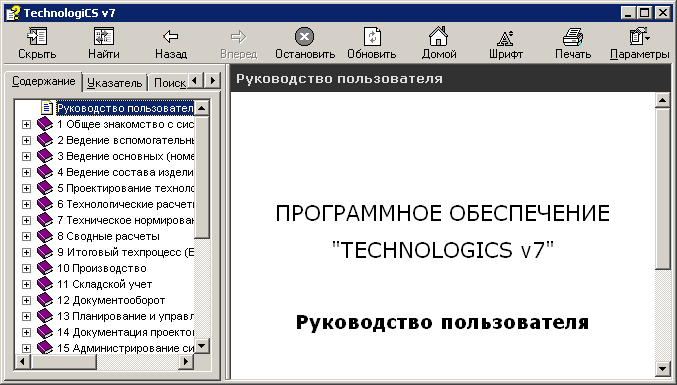Maximize the TechnologiCS v7 window

tap(645, 13)
